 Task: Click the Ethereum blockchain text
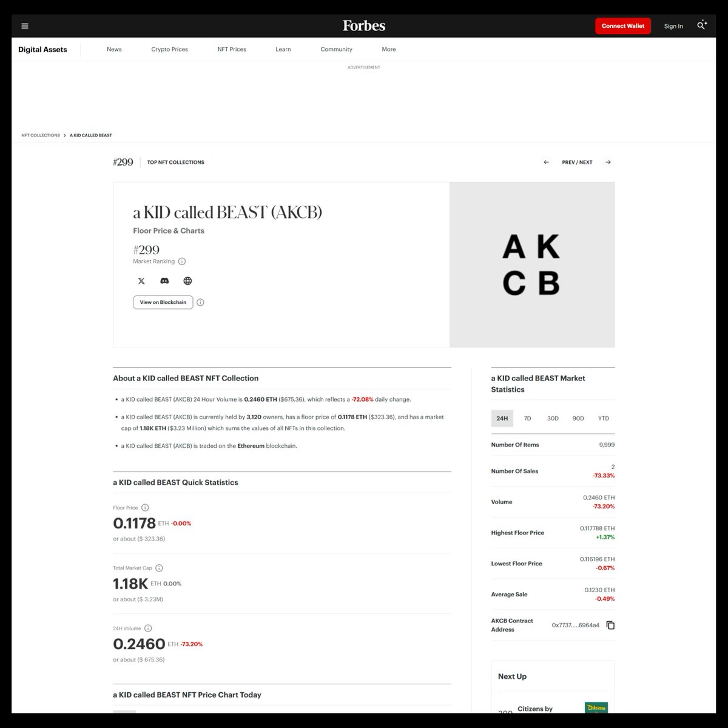pos(251,446)
